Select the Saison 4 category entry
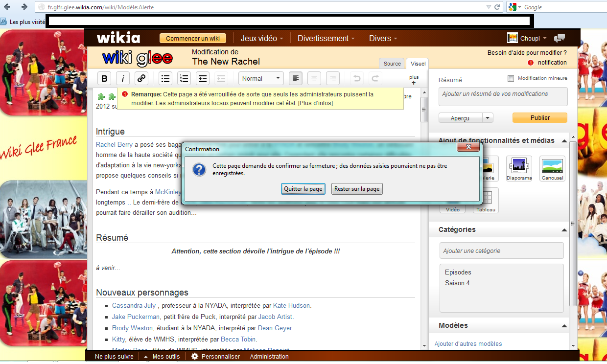The image size is (607, 364). 457,283
